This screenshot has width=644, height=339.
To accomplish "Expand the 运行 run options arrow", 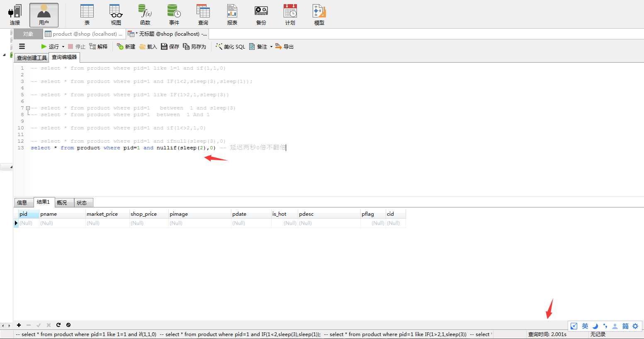I will (63, 46).
